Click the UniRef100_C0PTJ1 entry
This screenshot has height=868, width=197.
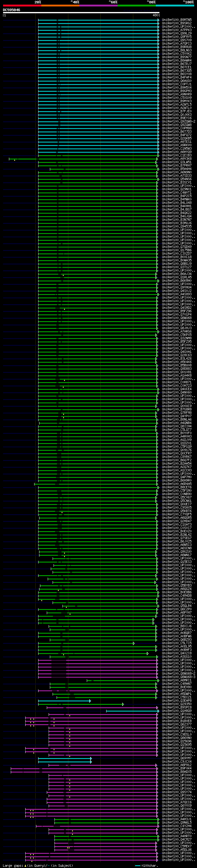(x=177, y=84)
